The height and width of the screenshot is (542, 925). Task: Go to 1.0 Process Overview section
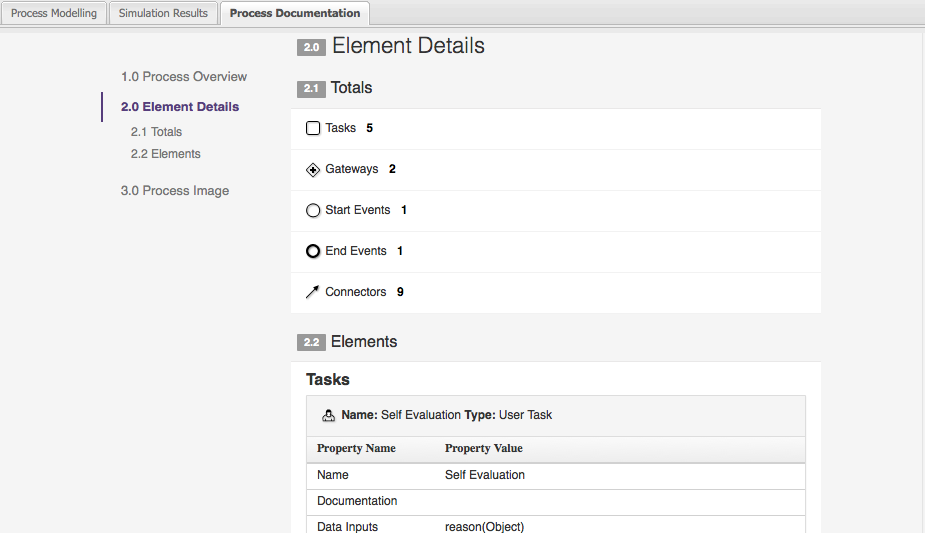(184, 77)
